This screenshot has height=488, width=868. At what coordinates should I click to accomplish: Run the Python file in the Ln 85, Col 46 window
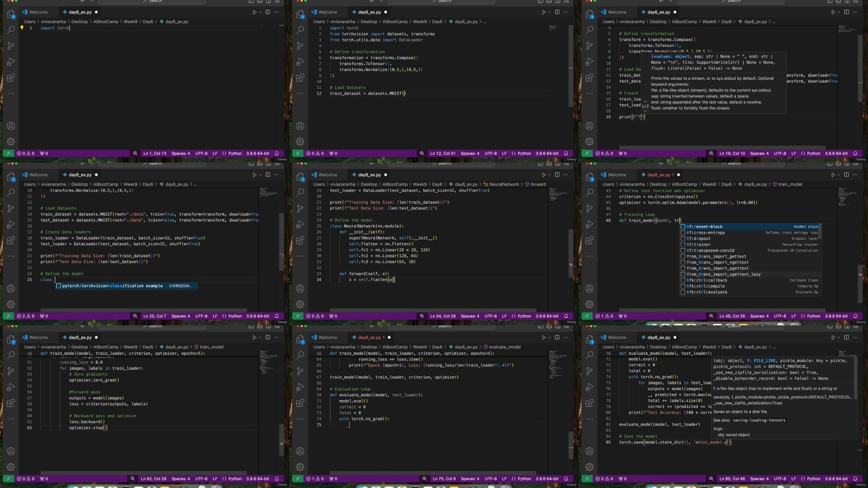[x=833, y=337]
